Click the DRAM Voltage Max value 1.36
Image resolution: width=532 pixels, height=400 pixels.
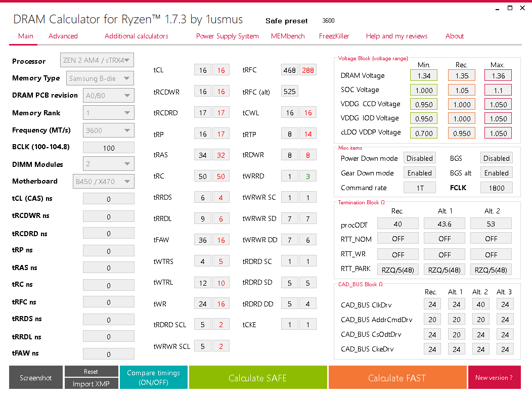click(498, 76)
